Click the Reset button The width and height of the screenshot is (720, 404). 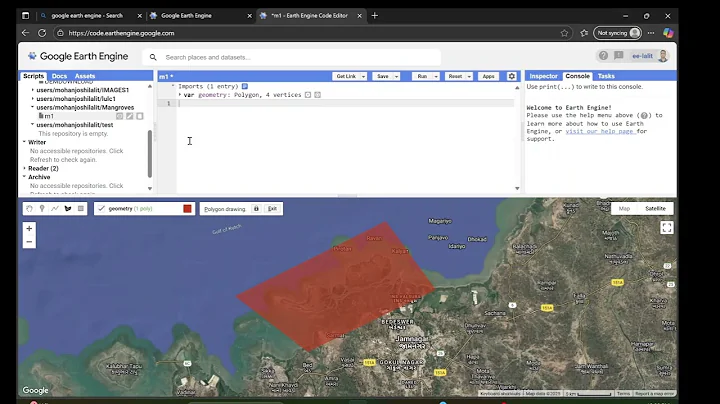(x=455, y=76)
